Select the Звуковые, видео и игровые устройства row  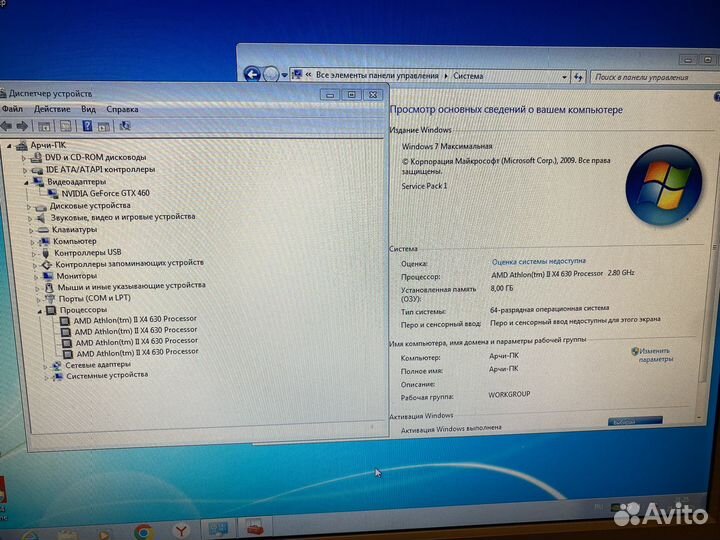[x=123, y=217]
